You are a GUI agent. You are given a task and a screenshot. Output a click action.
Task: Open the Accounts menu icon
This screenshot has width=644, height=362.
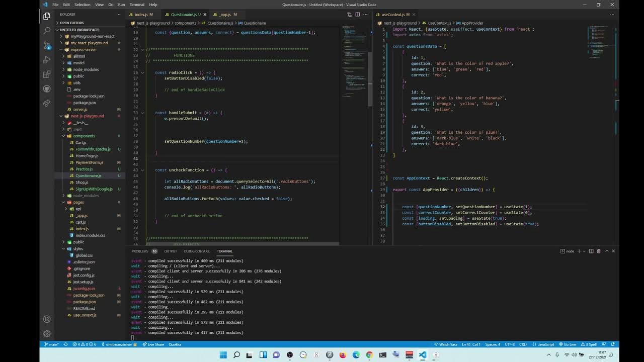click(47, 319)
